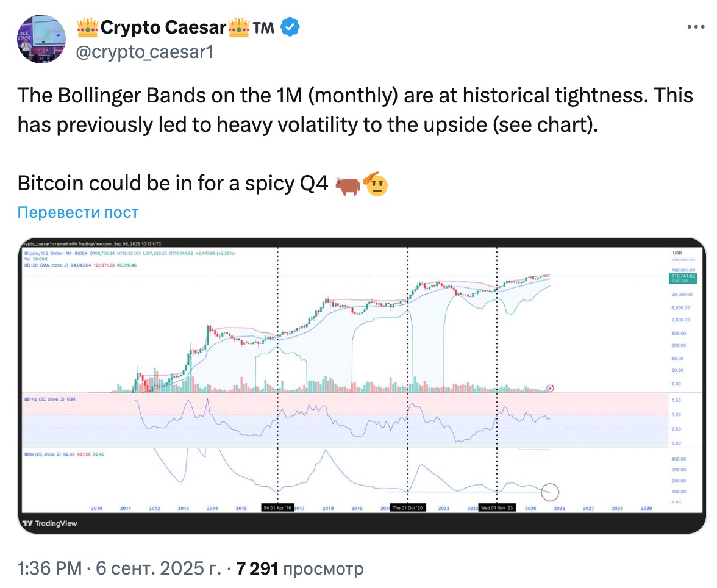
Task: Click the 7 291 просмотр view count
Action: click(299, 568)
